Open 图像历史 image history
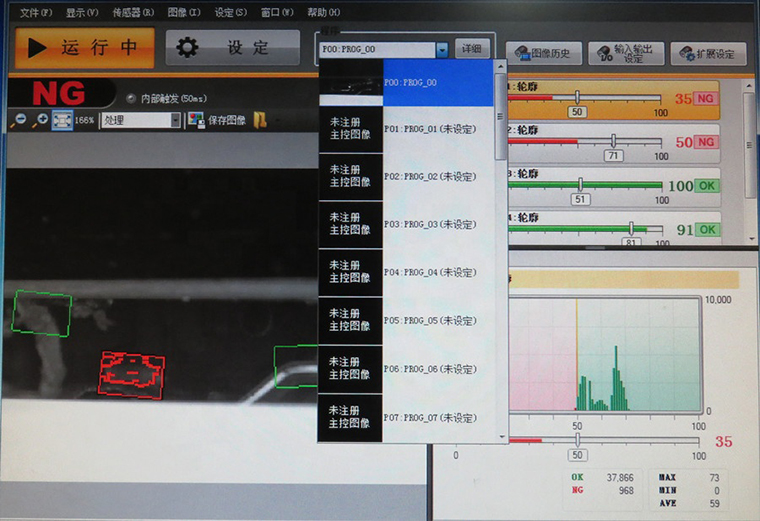This screenshot has height=521, width=760. (544, 53)
